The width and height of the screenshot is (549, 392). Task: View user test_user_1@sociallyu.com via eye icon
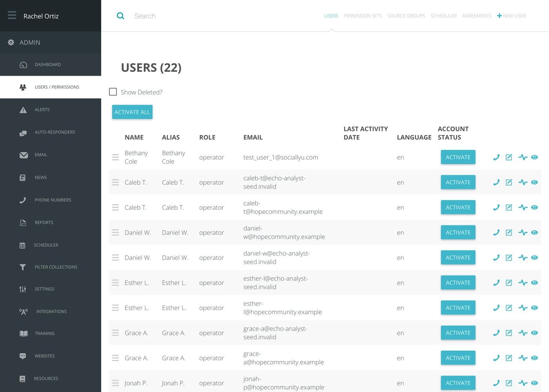click(534, 157)
